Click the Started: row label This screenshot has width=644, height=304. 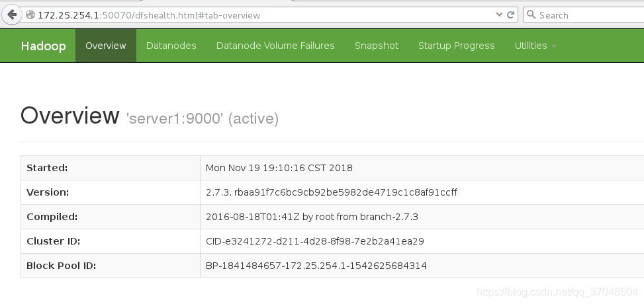47,168
